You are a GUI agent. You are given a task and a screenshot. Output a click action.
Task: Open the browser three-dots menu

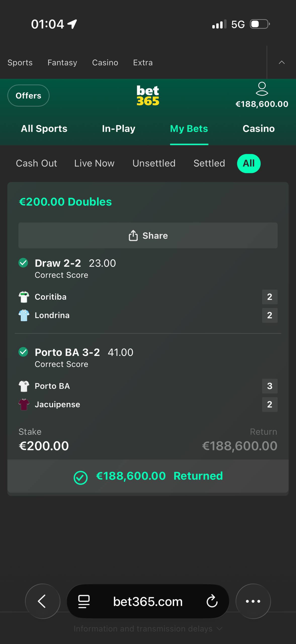coord(253,601)
